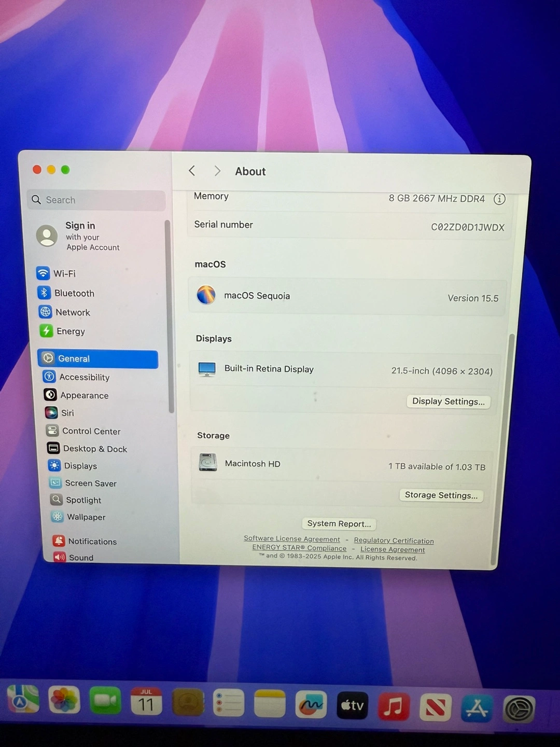Open Displays in the sidebar

point(73,466)
